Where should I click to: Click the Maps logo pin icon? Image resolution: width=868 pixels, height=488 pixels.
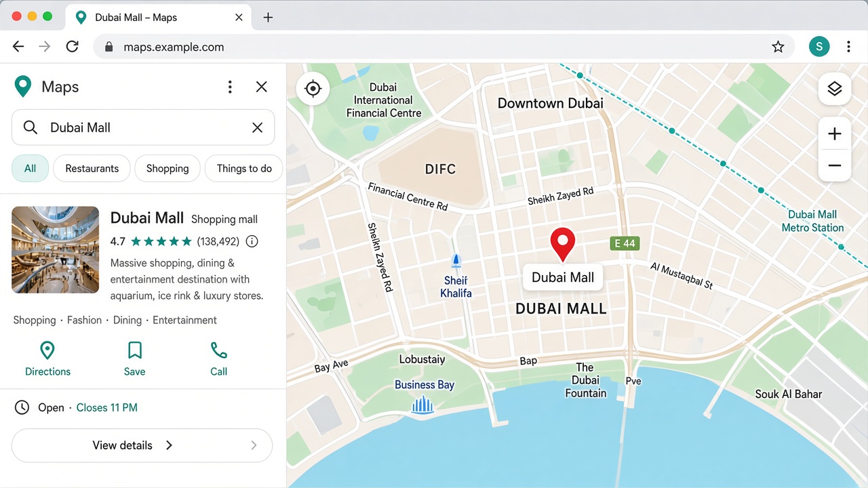(23, 87)
